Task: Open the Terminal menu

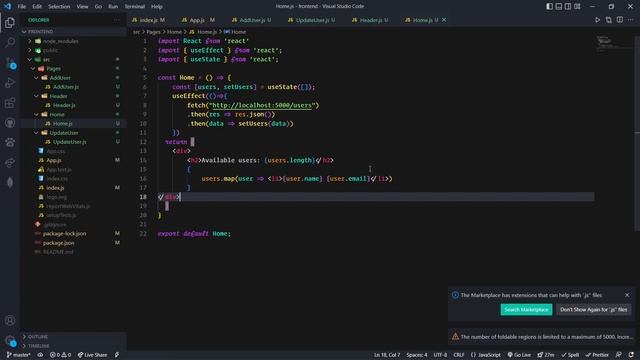Action: (x=134, y=7)
